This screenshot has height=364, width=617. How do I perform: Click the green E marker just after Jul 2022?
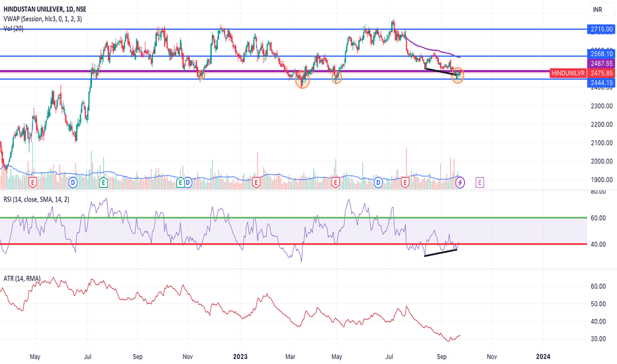click(x=103, y=182)
